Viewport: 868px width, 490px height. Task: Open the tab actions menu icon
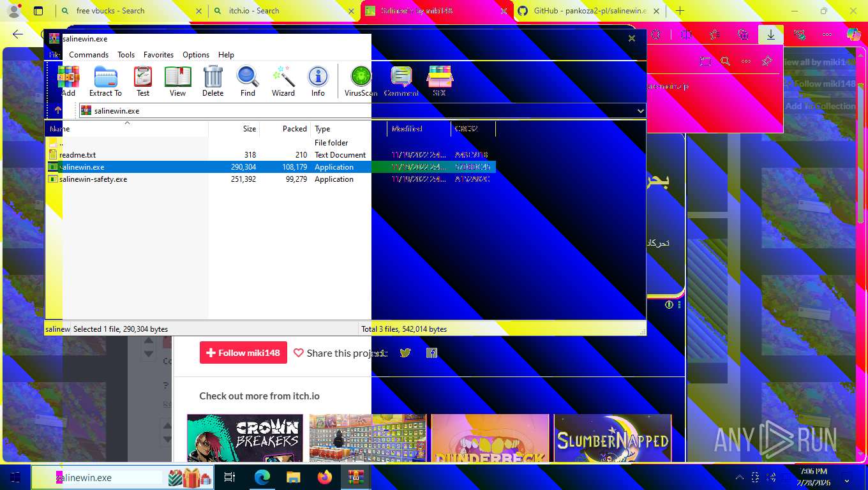click(x=38, y=11)
